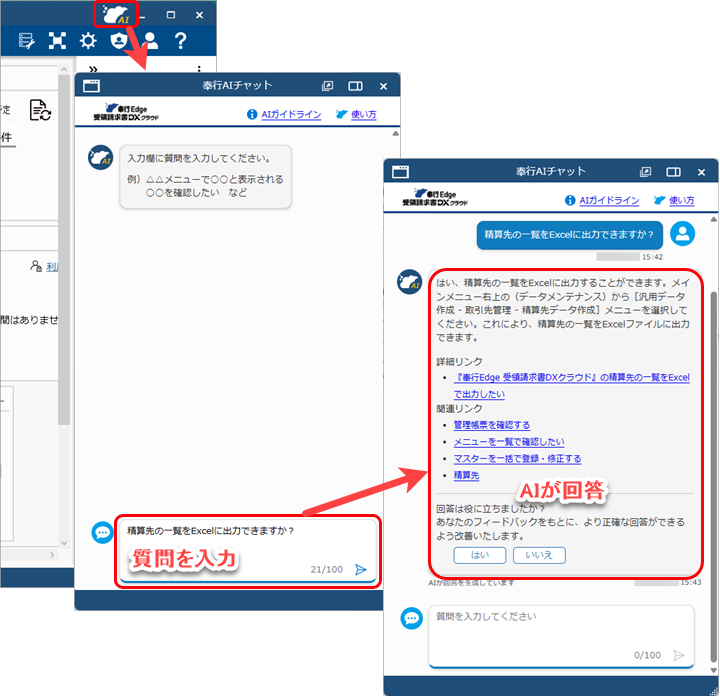This screenshot has width=720, height=696.
Task: Open settings gear in main toolbar
Action: point(88,41)
